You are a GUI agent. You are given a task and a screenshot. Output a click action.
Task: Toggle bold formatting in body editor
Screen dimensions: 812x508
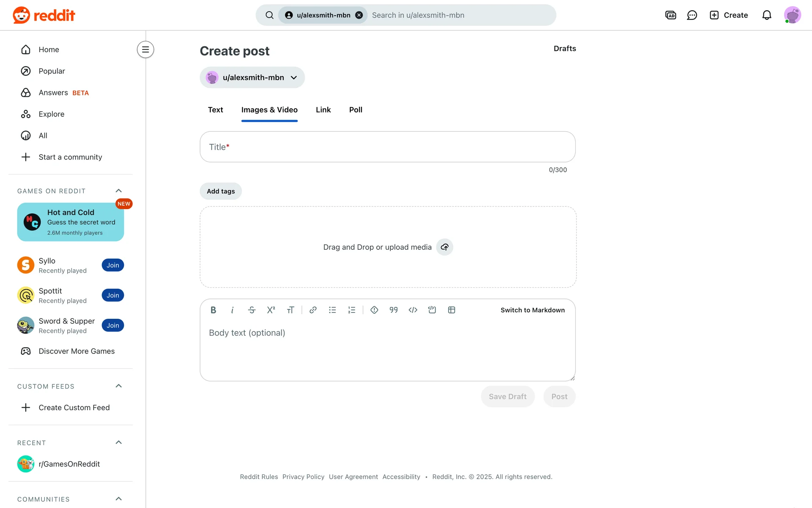[213, 310]
